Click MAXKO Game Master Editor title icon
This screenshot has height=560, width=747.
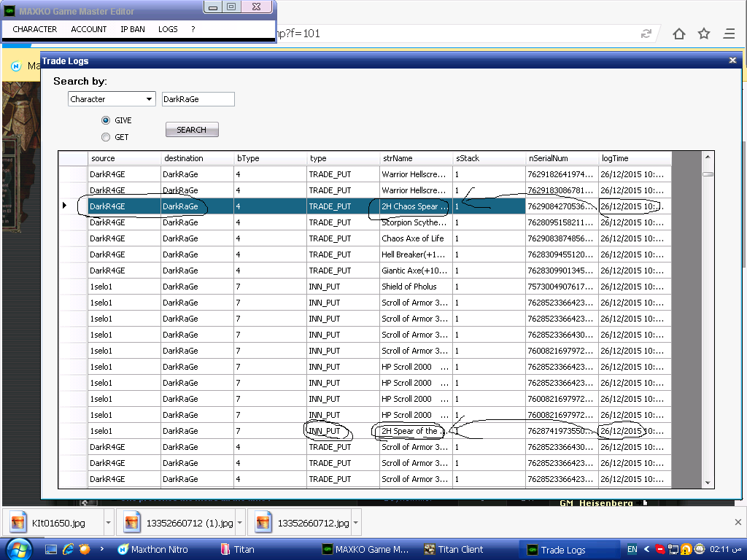point(9,10)
